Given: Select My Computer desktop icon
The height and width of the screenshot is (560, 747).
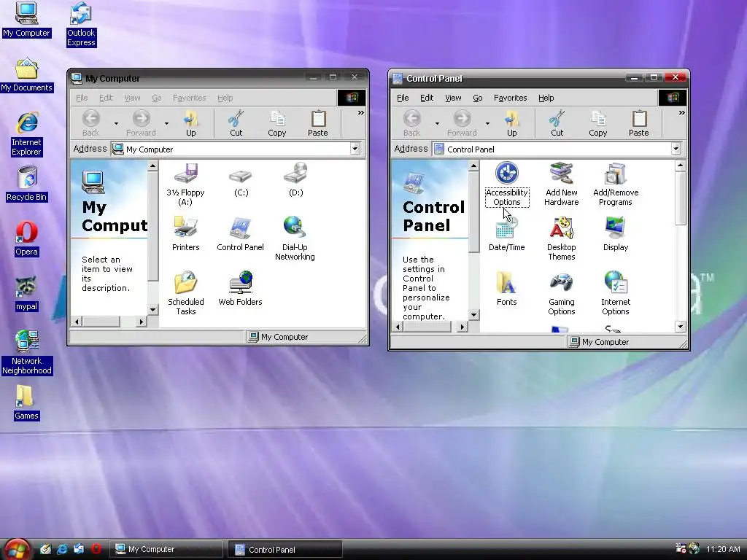Looking at the screenshot, I should point(26,20).
